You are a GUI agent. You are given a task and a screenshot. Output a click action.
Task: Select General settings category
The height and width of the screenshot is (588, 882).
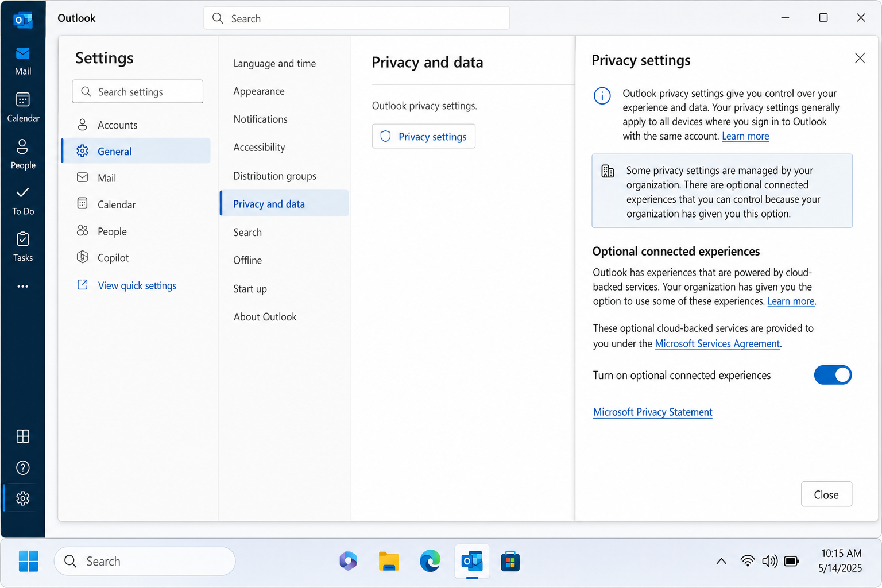point(136,151)
